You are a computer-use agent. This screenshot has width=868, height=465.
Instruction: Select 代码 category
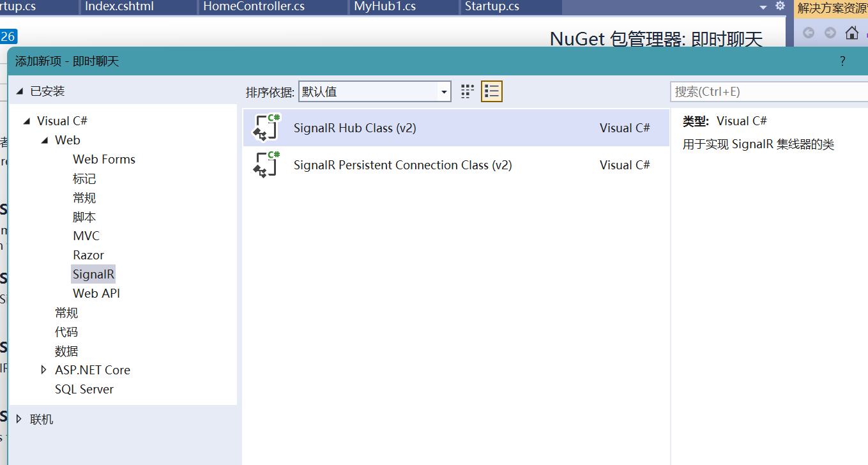(x=66, y=332)
